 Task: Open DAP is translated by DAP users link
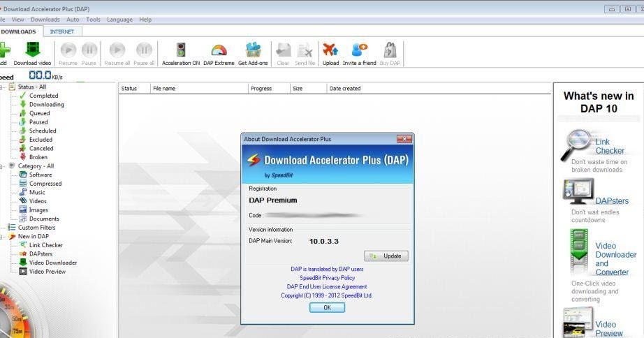(327, 269)
